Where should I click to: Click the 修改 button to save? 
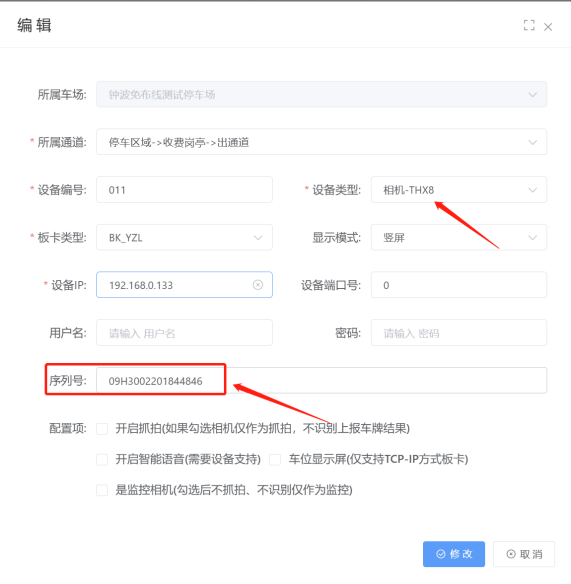coord(454,554)
